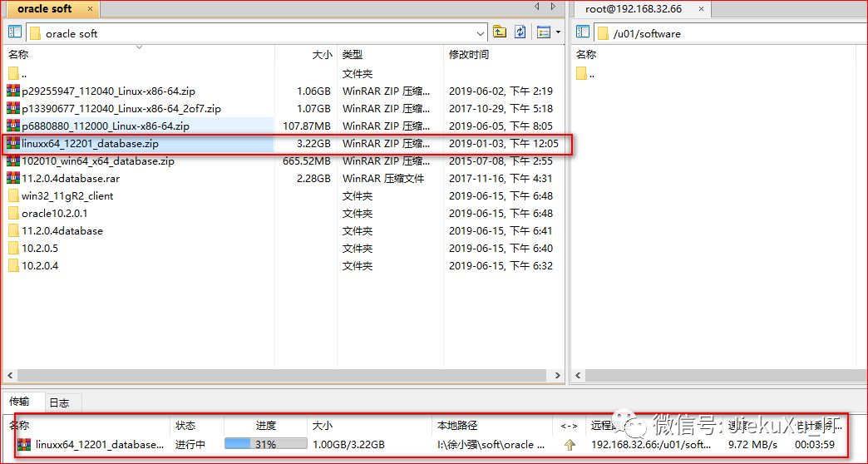This screenshot has height=464, width=868.
Task: Switch to root@192.168.32.66 tab
Action: click(634, 9)
